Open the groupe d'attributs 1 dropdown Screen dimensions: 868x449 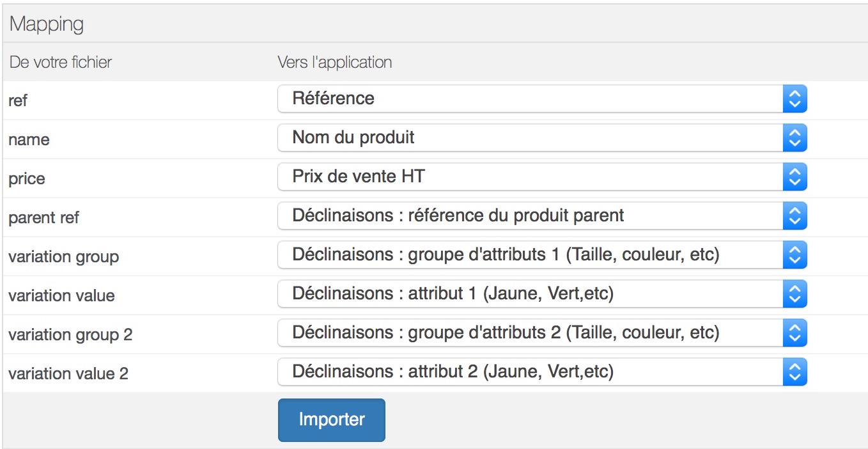click(x=542, y=255)
